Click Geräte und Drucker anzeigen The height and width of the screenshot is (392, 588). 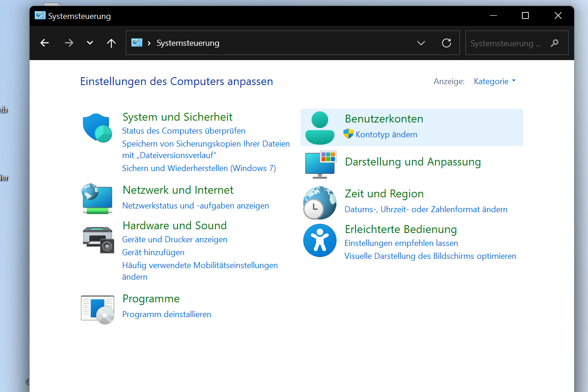point(175,239)
